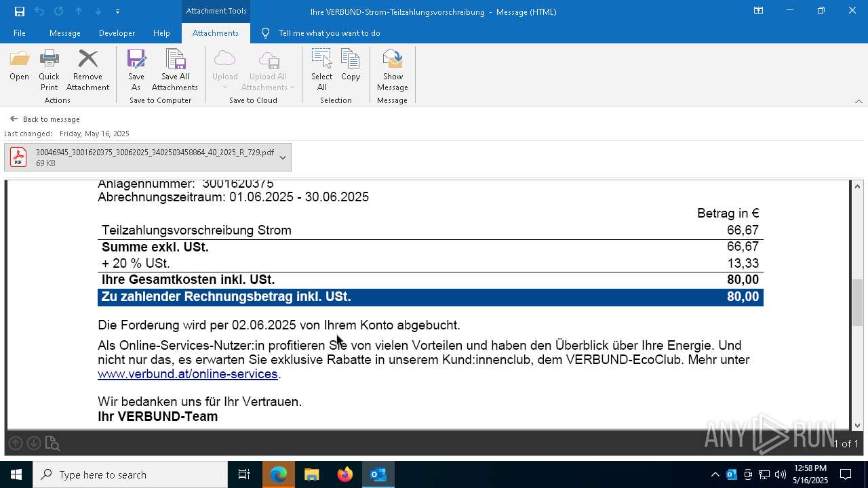
Task: Click the preview vertical scrollbar thumb
Action: click(x=857, y=302)
